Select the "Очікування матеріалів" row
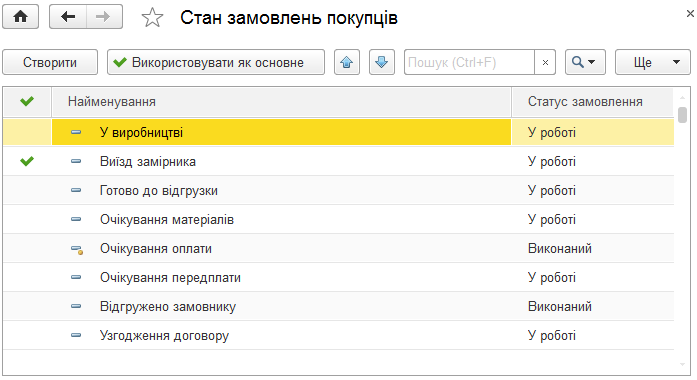This screenshot has height=380, width=697. point(338,220)
